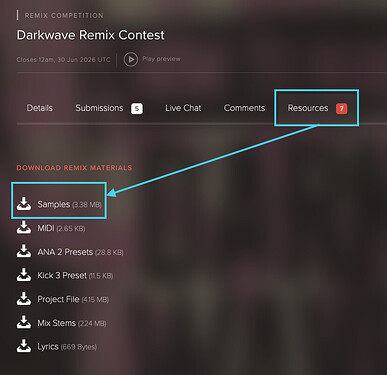Play the contest preview with circular play button
Image resolution: width=387 pixels, height=375 pixels.
click(131, 59)
